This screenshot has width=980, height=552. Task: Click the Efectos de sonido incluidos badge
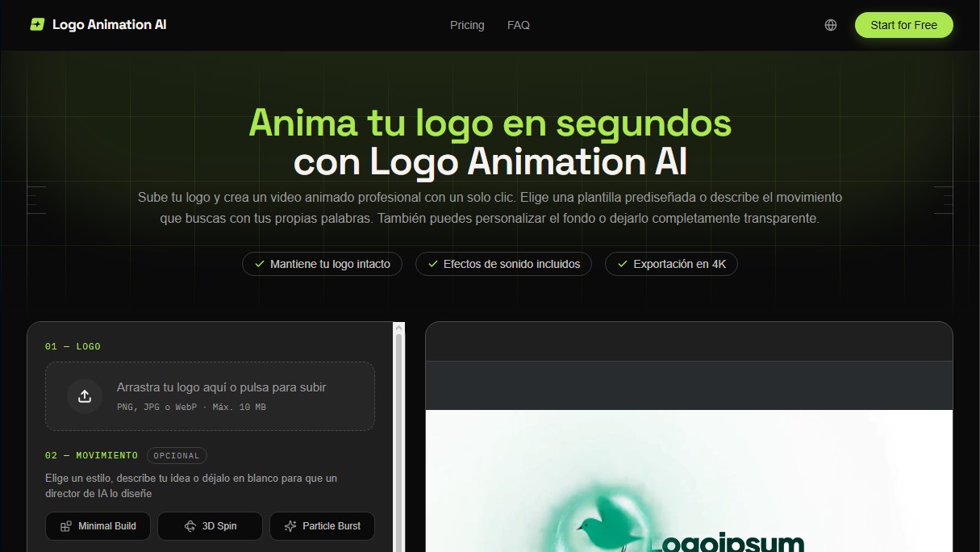[x=503, y=264]
